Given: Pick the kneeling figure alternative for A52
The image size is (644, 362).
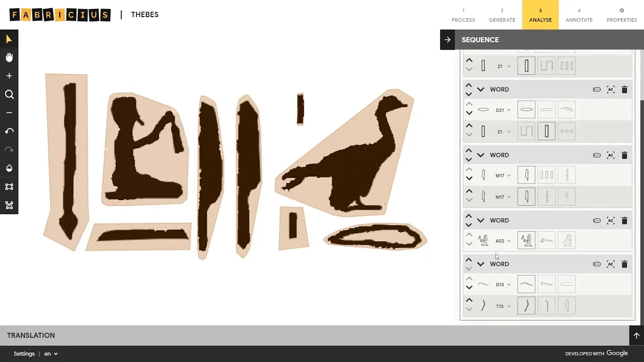Looking at the screenshot, I should [x=526, y=240].
